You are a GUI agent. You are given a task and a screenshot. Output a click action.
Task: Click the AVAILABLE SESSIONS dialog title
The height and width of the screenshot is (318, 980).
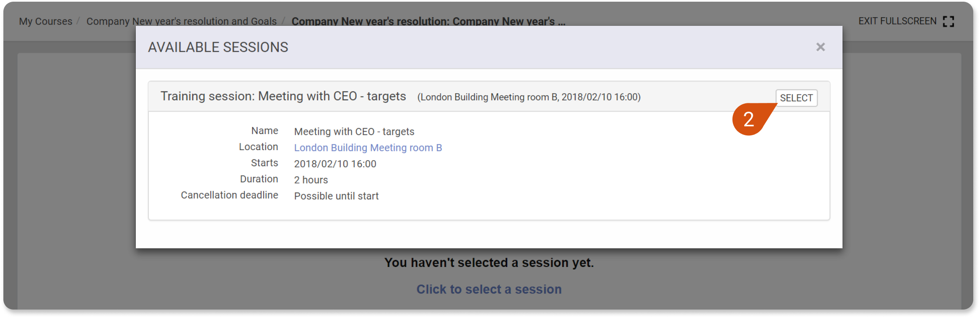click(x=218, y=47)
